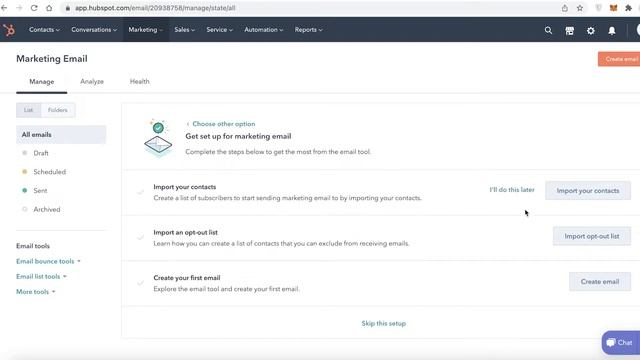
Task: Click checkmark beside Import your contacts step
Action: (x=140, y=192)
